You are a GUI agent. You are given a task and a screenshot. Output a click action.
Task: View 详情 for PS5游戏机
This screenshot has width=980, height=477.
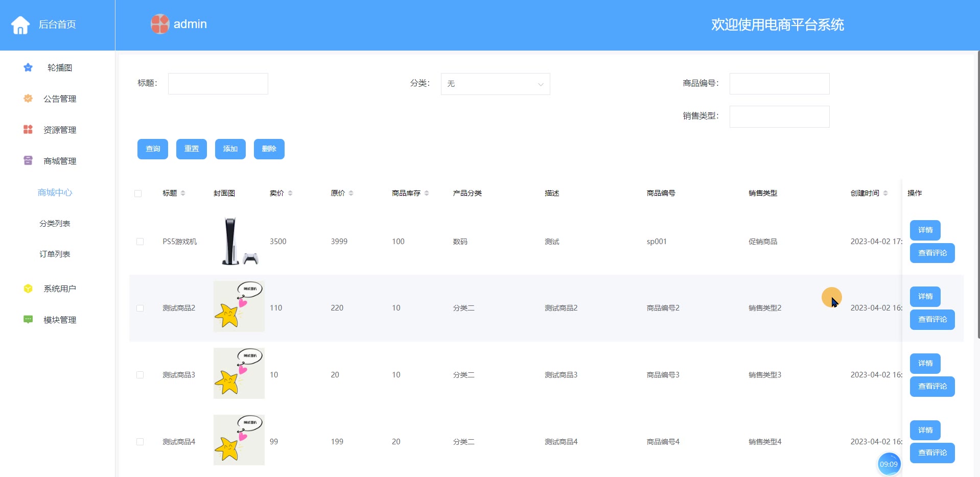pyautogui.click(x=925, y=230)
